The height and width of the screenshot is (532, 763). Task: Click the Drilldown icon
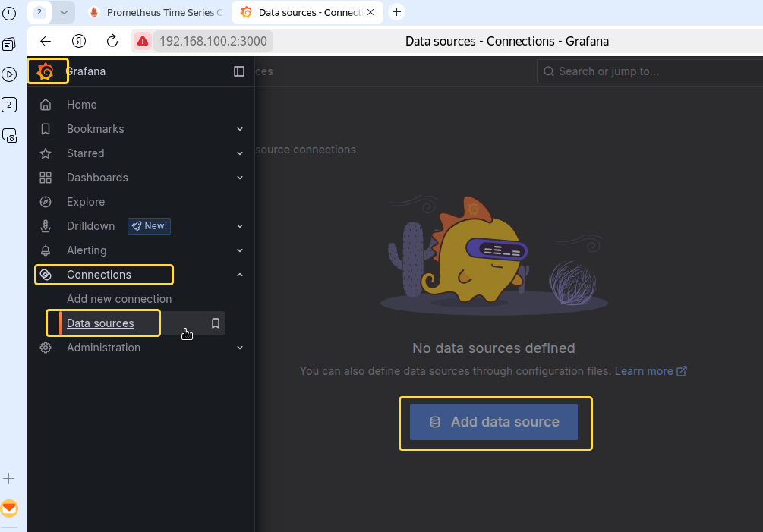[46, 226]
